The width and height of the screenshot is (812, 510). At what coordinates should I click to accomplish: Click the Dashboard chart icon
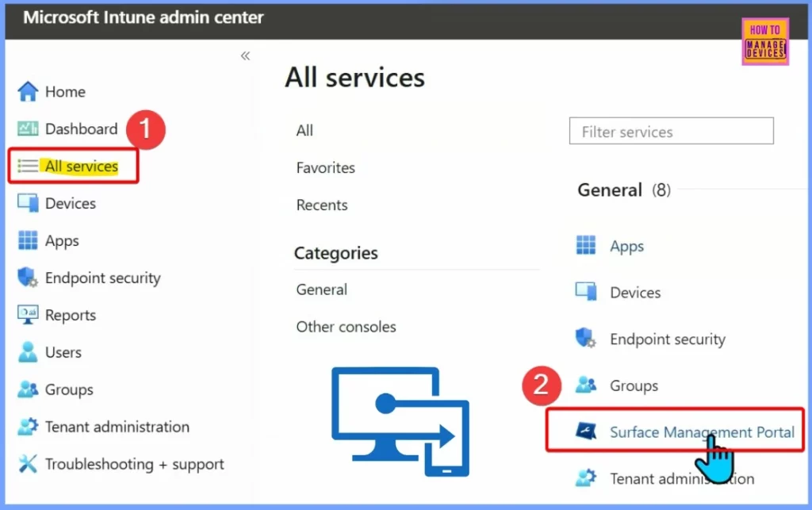point(28,128)
